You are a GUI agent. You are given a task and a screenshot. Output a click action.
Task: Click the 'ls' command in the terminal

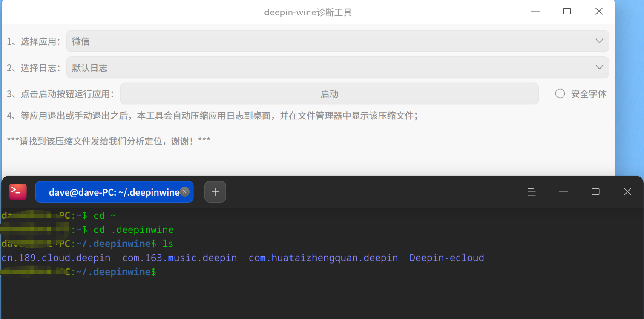click(x=168, y=244)
